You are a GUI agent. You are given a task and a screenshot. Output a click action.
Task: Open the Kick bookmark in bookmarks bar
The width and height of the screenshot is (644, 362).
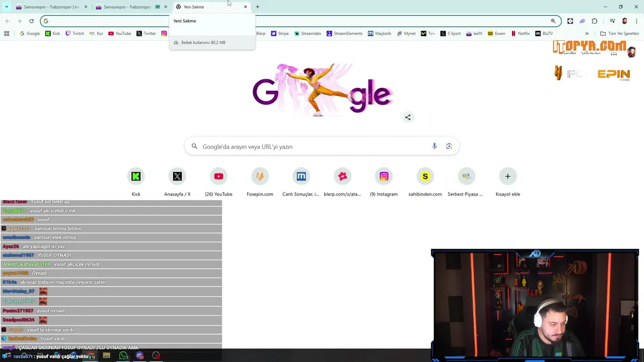(52, 33)
